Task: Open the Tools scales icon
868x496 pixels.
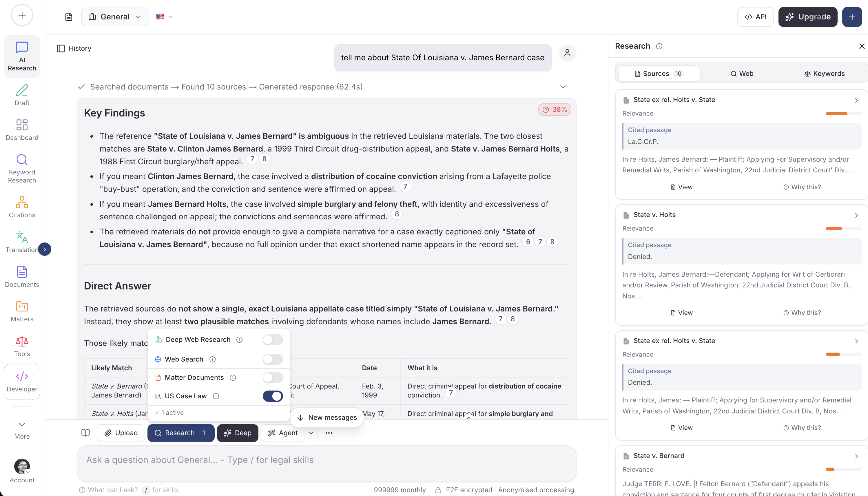Action: pyautogui.click(x=22, y=341)
